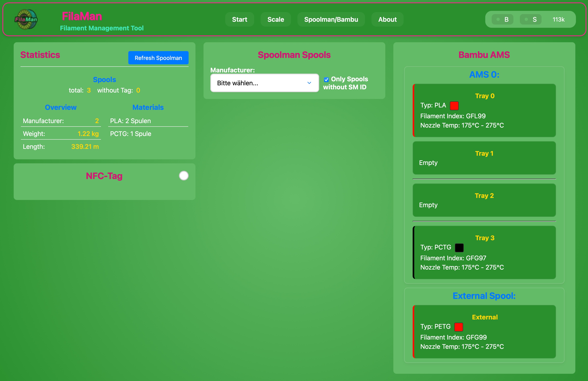This screenshot has height=381, width=588.
Task: Click the red External spool color swatch
Action: 458,327
